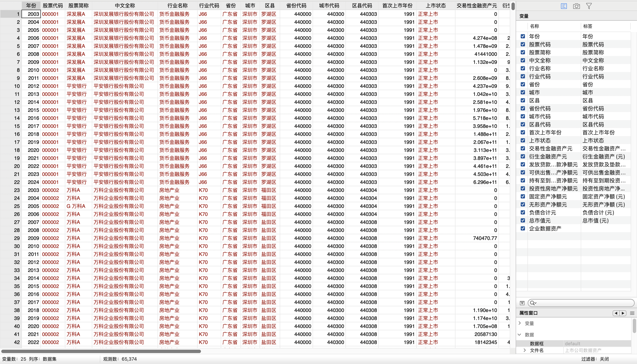The image size is (637, 364).
Task: Open the variables list panel icon
Action: pos(564,6)
